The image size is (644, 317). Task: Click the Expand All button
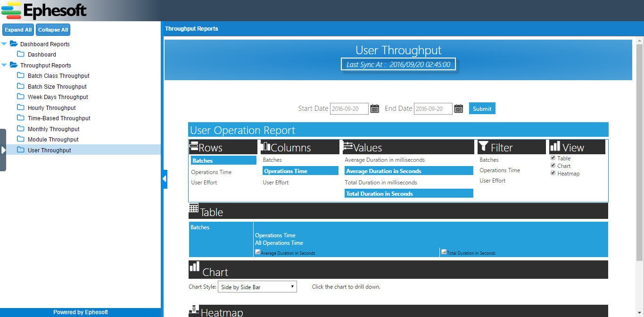point(18,30)
